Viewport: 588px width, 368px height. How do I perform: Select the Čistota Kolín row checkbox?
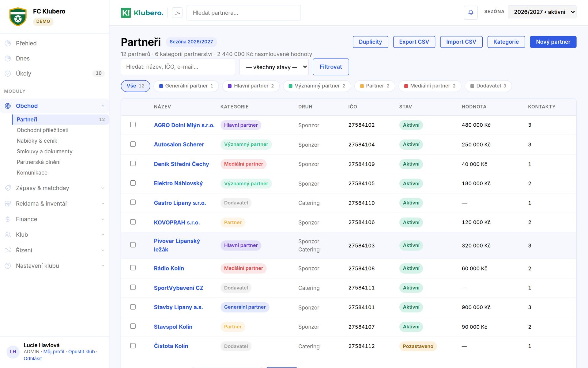(133, 346)
